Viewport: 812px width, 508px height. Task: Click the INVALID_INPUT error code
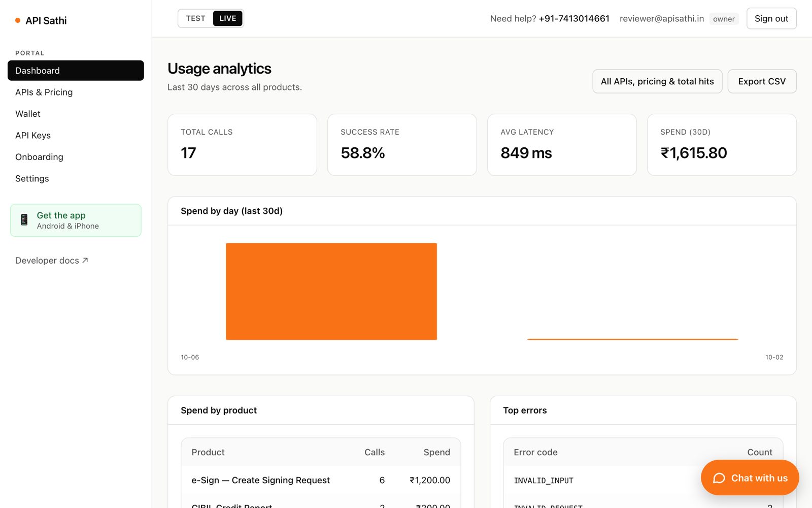pyautogui.click(x=544, y=481)
